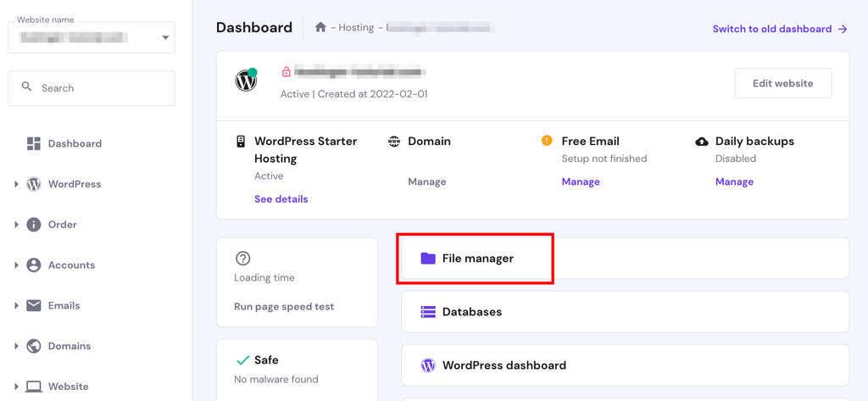
Task: Click the 'No malware found' text
Action: click(x=276, y=380)
